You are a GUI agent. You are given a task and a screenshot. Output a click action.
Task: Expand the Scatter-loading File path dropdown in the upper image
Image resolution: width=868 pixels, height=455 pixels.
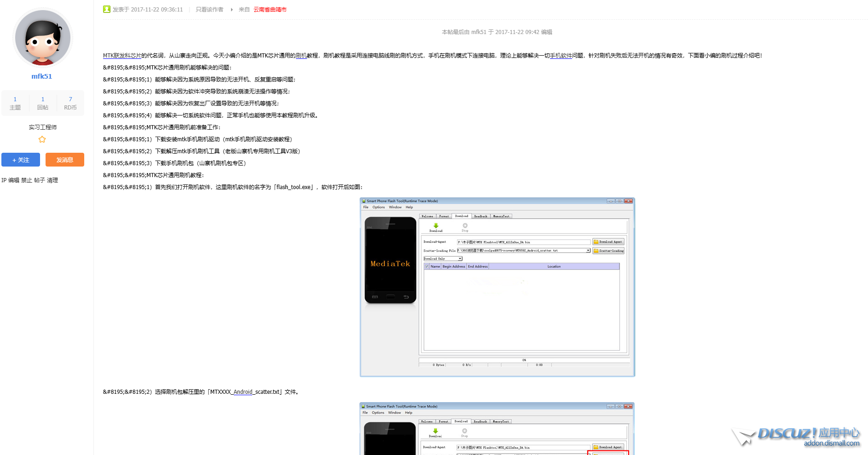(588, 251)
